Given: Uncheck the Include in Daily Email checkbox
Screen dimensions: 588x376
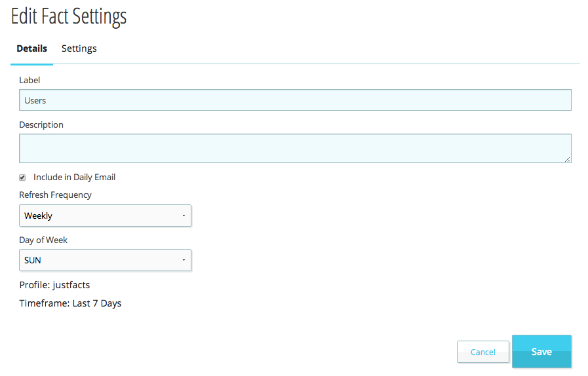Looking at the screenshot, I should coord(22,178).
